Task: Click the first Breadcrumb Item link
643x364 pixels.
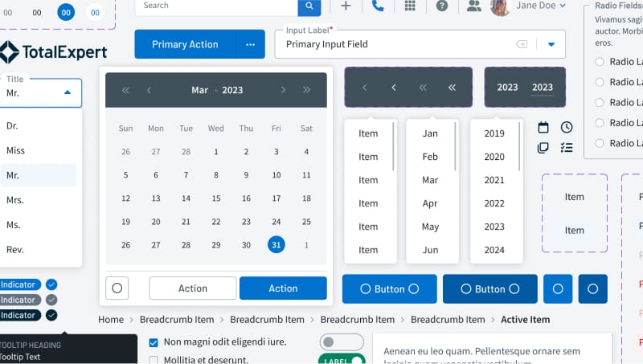Action: pos(177,319)
